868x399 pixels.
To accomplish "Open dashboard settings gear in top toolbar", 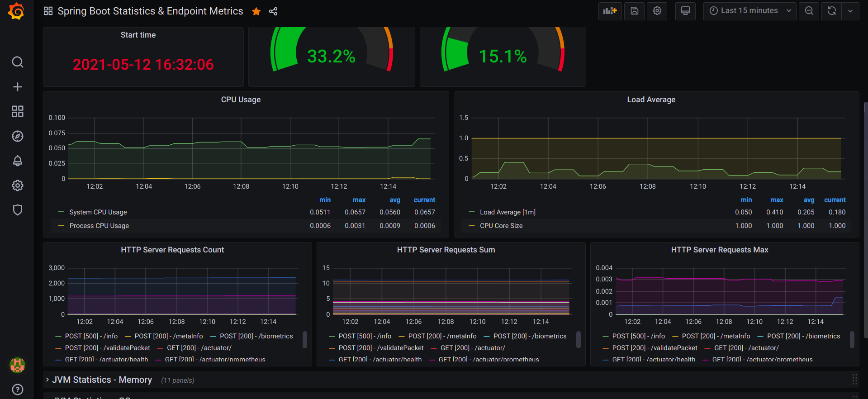I will (657, 11).
